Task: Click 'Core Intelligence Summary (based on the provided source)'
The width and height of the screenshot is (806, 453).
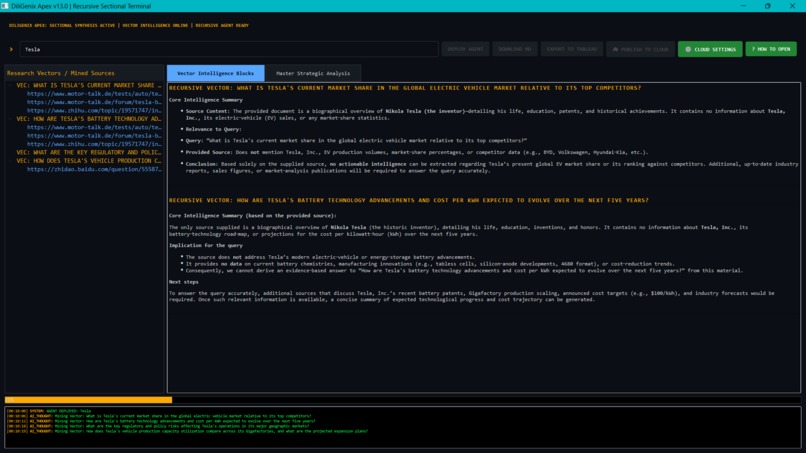Action: click(253, 215)
